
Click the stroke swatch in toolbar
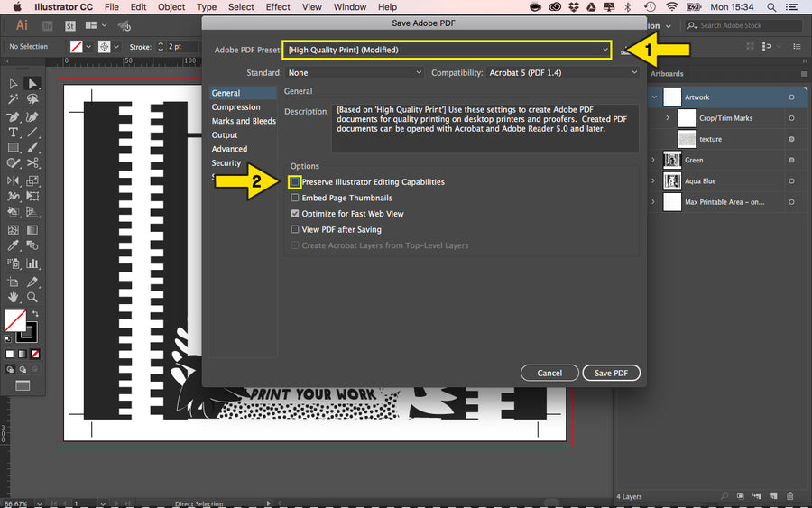pos(28,334)
